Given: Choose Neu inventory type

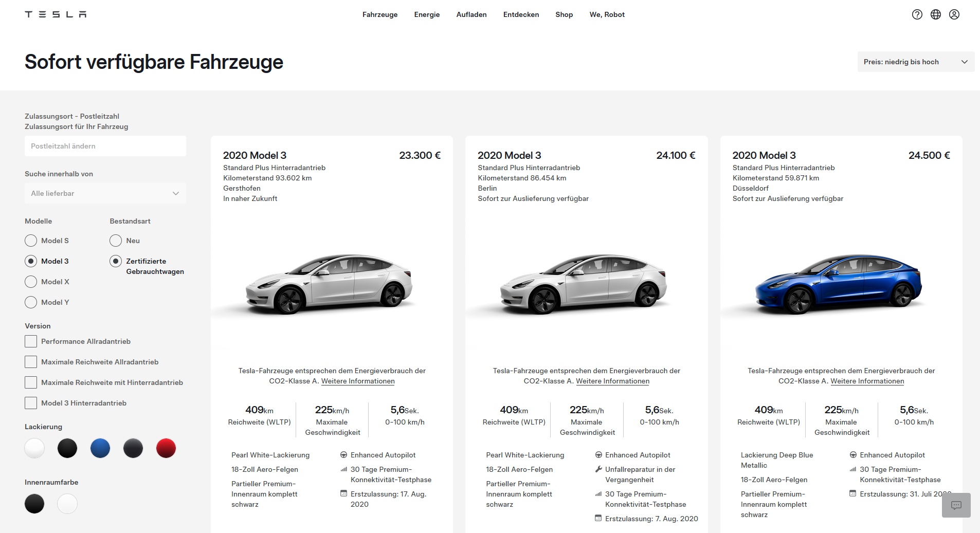Looking at the screenshot, I should [116, 241].
